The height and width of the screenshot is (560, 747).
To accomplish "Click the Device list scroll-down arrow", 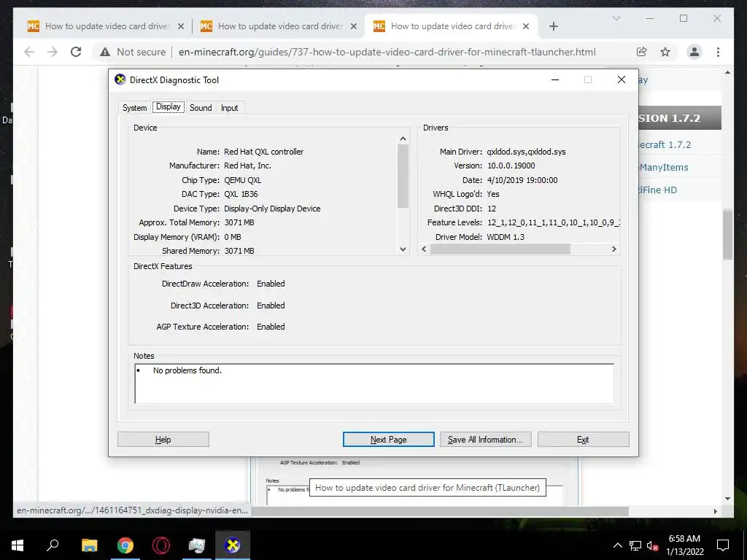I will [403, 249].
